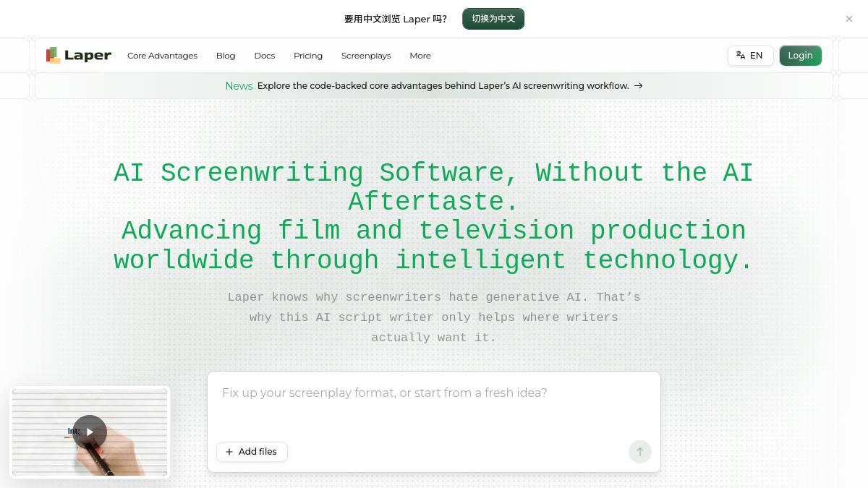Screen dimensions: 868x488
Task: Open the Blog page
Action: (226, 56)
